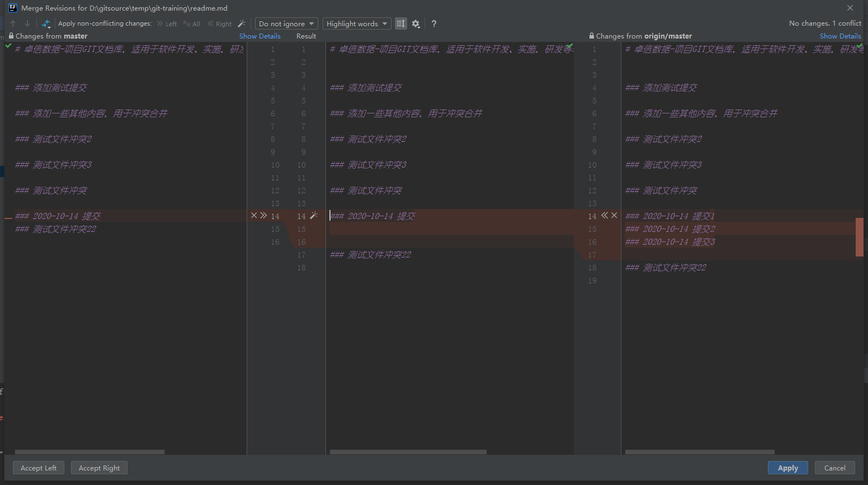Viewport: 868px width, 485px height.
Task: Open the 'Highlight words' dropdown
Action: pyautogui.click(x=357, y=23)
